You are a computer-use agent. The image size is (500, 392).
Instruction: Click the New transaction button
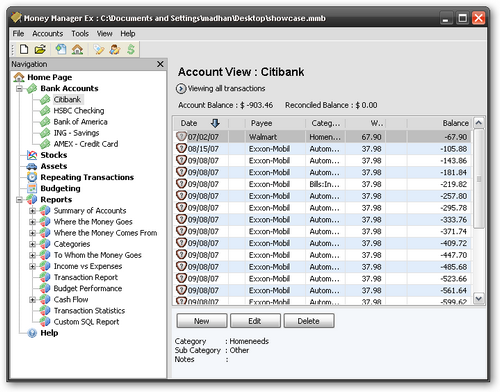click(x=202, y=321)
